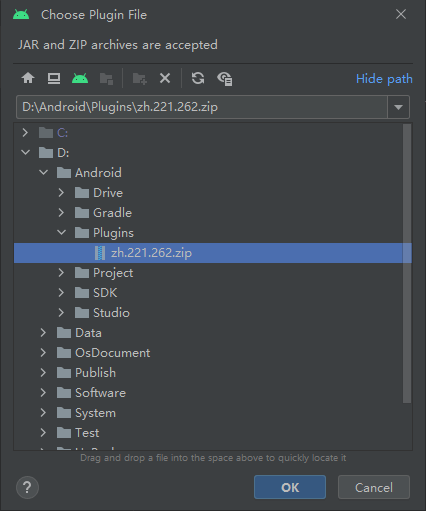
Task: Expand the C: drive node
Action: 25,133
